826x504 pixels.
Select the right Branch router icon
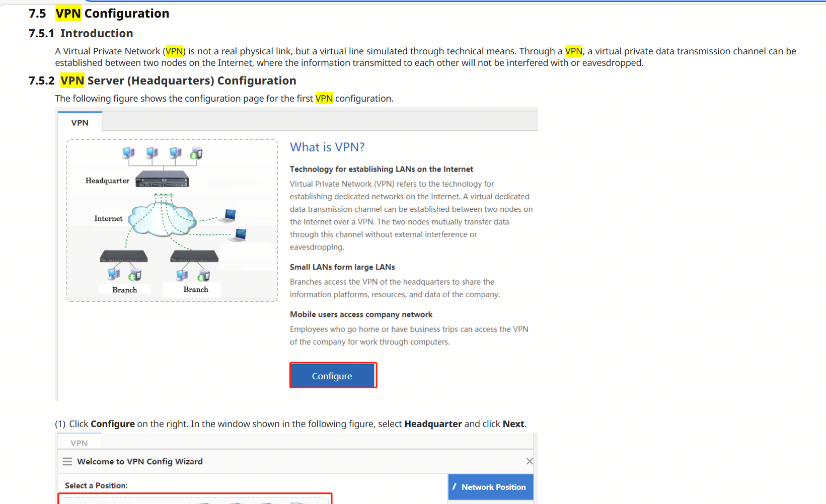pyautogui.click(x=194, y=257)
